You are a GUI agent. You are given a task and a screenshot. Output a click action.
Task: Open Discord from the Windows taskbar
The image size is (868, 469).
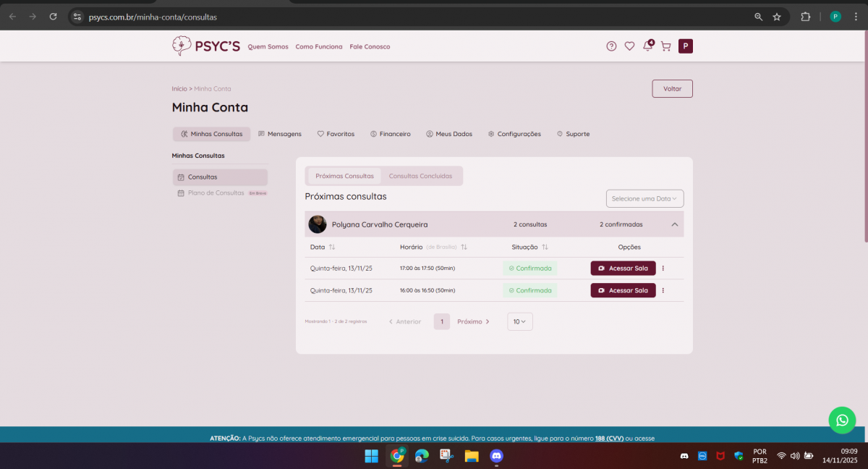(496, 456)
